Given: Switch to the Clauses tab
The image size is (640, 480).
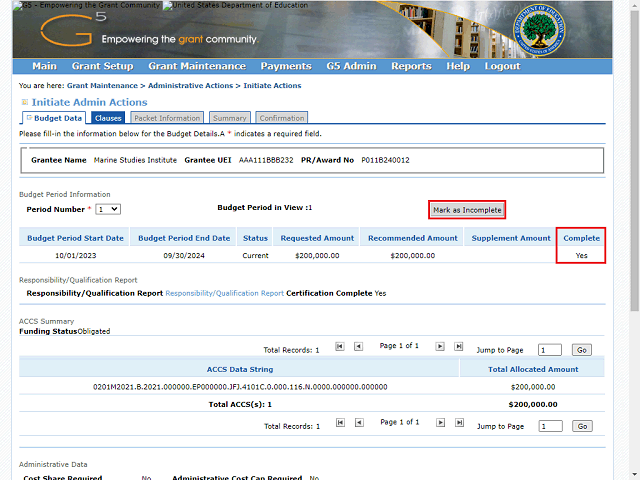Looking at the screenshot, I should point(108,118).
